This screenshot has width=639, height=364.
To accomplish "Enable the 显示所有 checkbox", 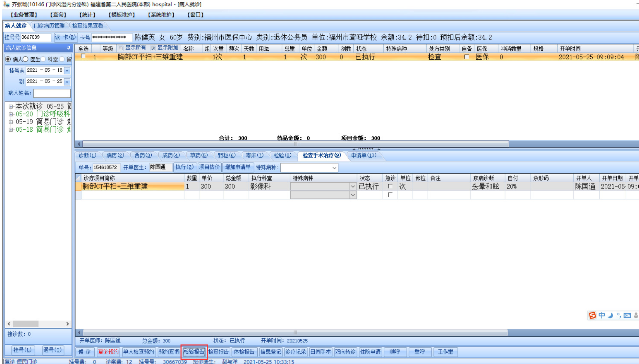I will (x=120, y=48).
